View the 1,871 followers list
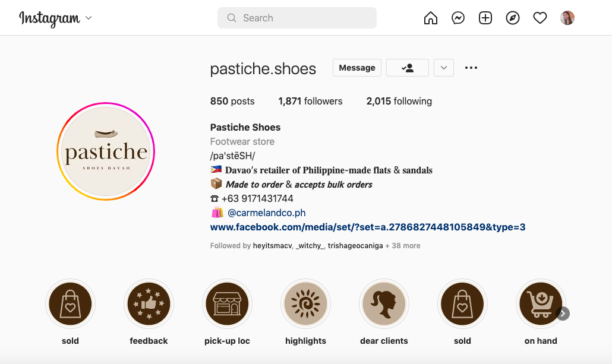612x364 pixels. [x=310, y=102]
